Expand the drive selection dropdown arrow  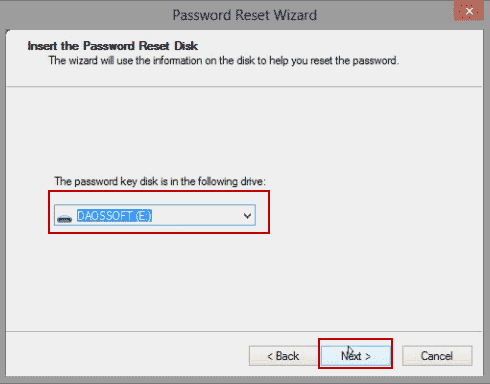click(247, 216)
